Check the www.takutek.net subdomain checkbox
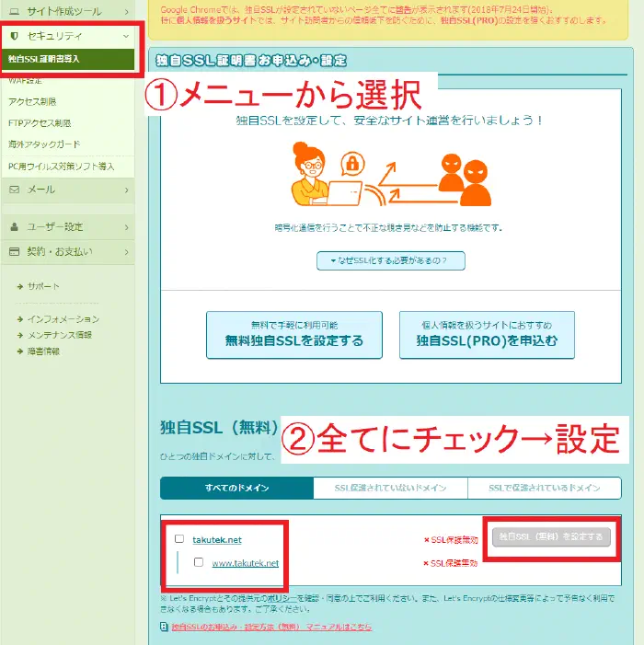 [x=199, y=562]
